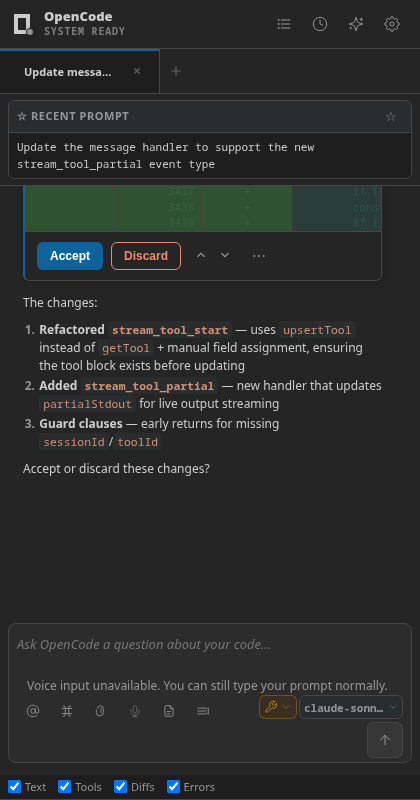Open the history clock icon

click(320, 24)
